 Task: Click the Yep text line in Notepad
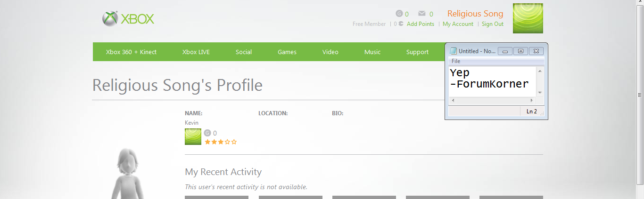click(x=460, y=73)
